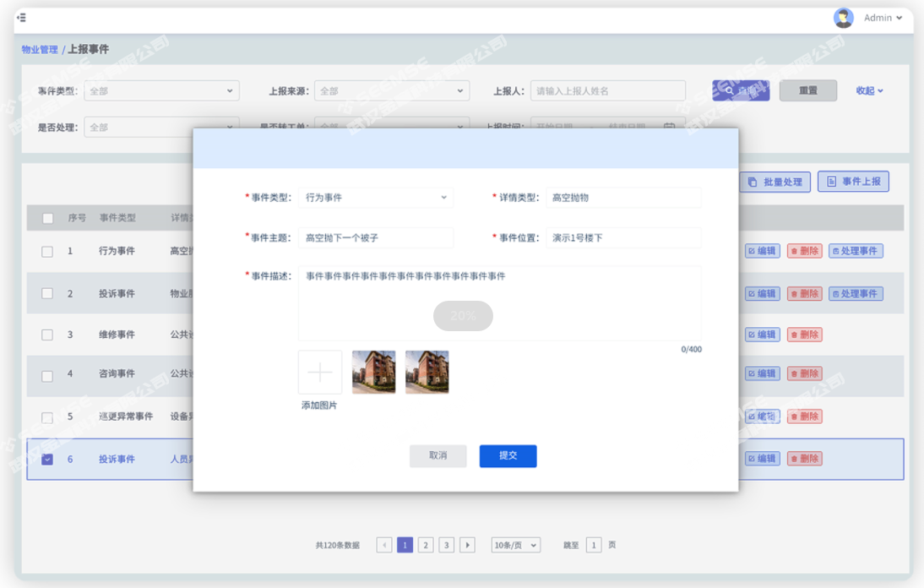Collapse filters with 收起 link
The height and width of the screenshot is (588, 924).
pos(869,90)
